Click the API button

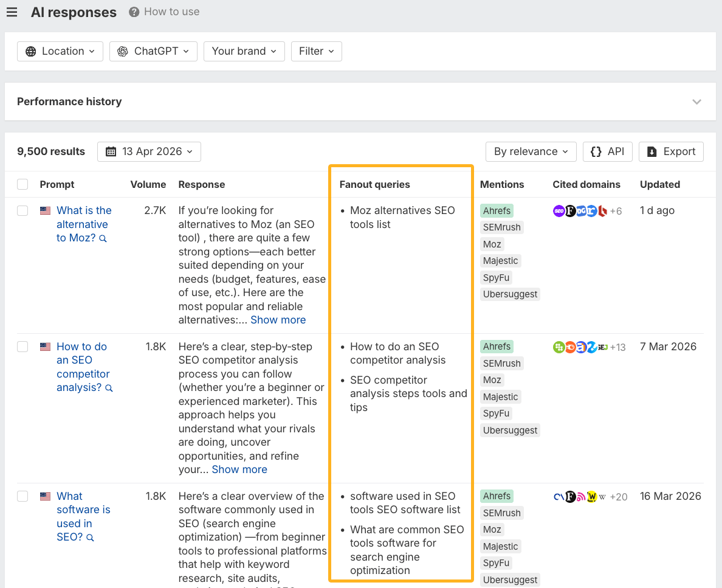pyautogui.click(x=607, y=151)
